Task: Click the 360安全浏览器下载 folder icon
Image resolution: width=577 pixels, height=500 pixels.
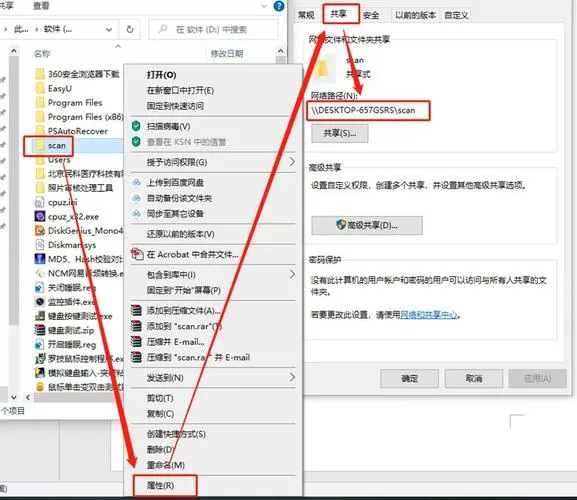Action: (x=40, y=74)
